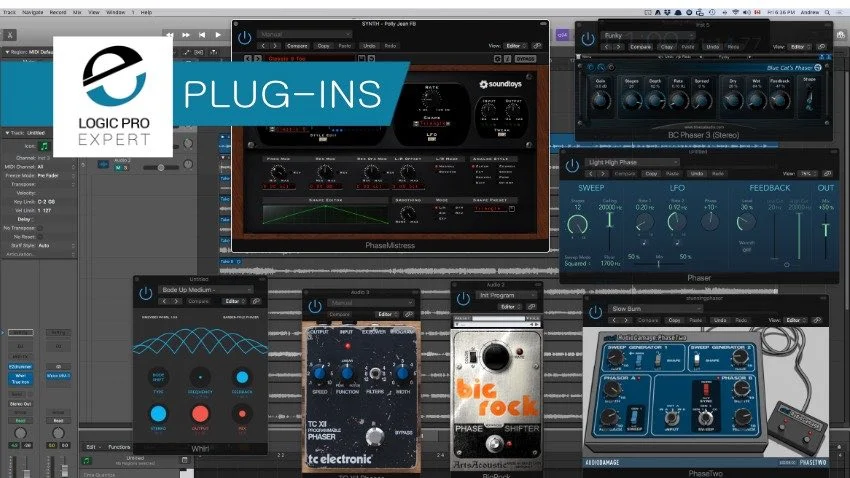
Task: Toggle the Style Edit button in PhaseMistress
Action: (323, 140)
